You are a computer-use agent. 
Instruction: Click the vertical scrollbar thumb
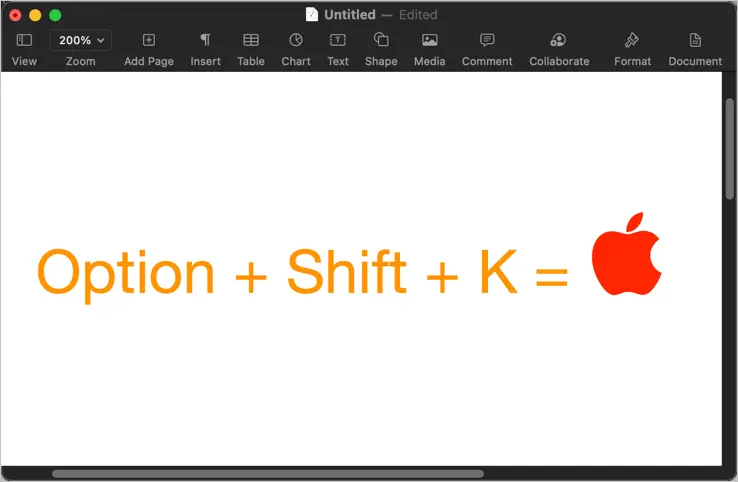(730, 149)
